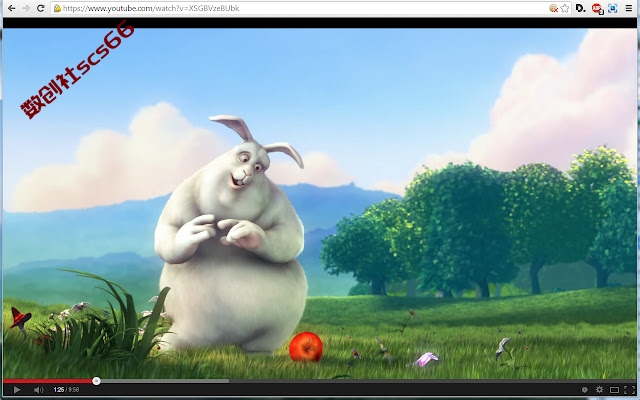The width and height of the screenshot is (640, 400).
Task: Seek ahead on the gray buffered bar
Action: [164, 381]
